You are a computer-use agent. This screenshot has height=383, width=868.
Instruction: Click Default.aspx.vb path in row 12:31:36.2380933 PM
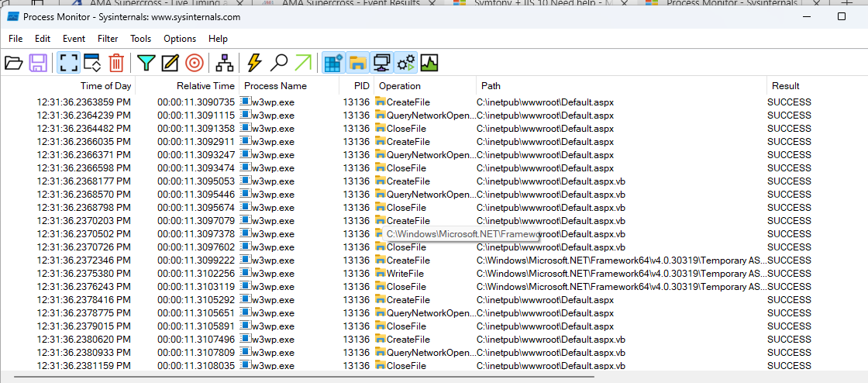click(551, 353)
